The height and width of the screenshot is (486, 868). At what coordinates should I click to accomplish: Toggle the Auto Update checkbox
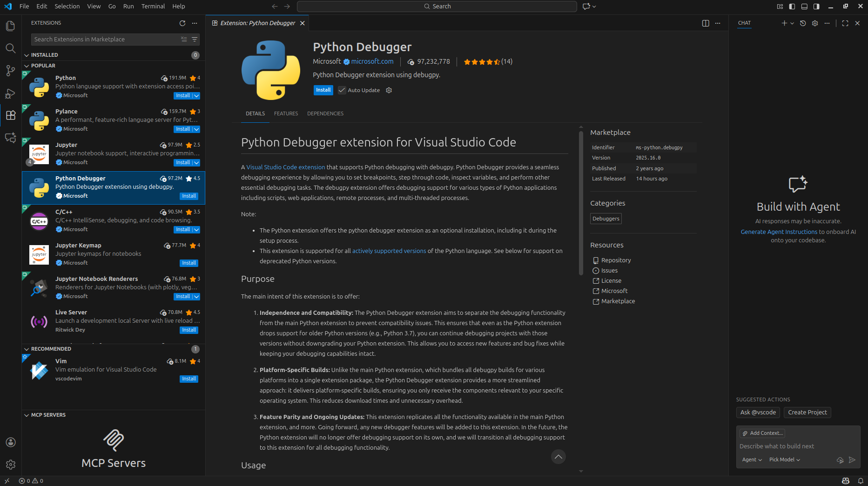(342, 90)
